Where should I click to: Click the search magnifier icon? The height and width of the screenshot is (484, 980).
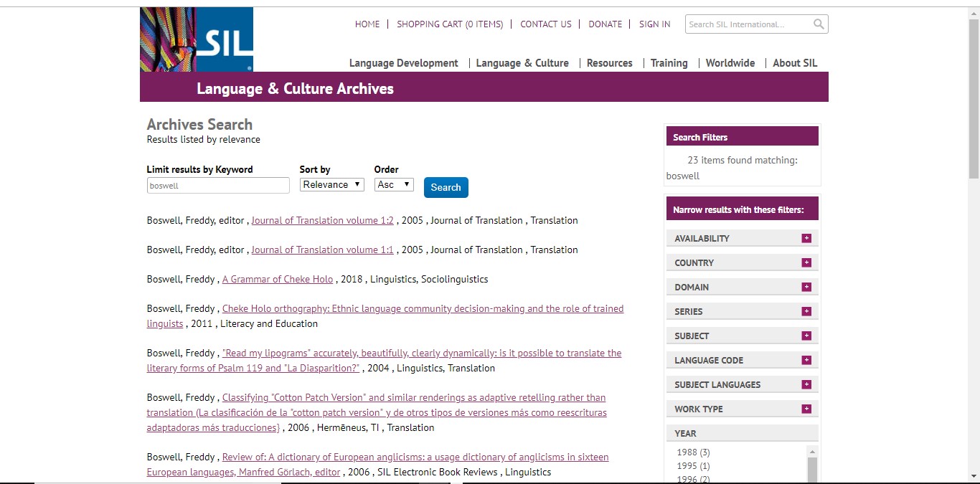click(819, 24)
